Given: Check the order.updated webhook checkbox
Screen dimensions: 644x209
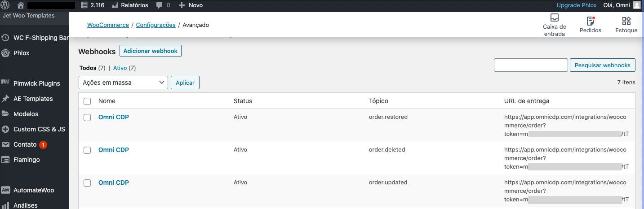Looking at the screenshot, I should pyautogui.click(x=87, y=183).
